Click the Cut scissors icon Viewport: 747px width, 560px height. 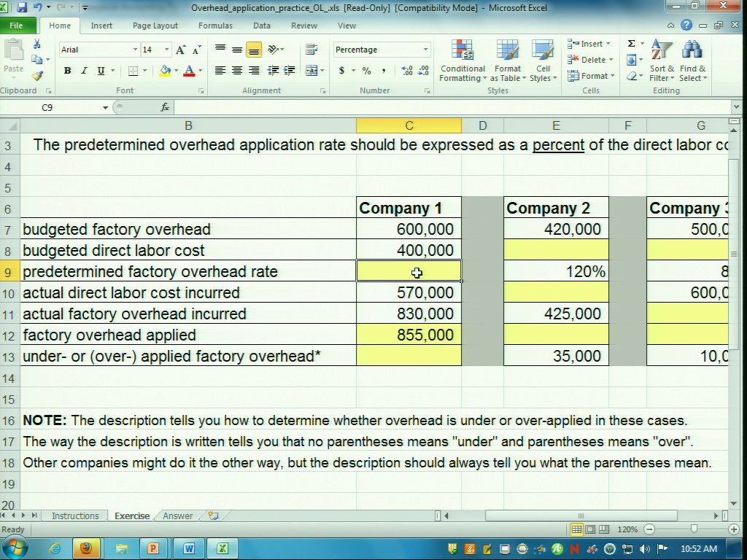(37, 44)
